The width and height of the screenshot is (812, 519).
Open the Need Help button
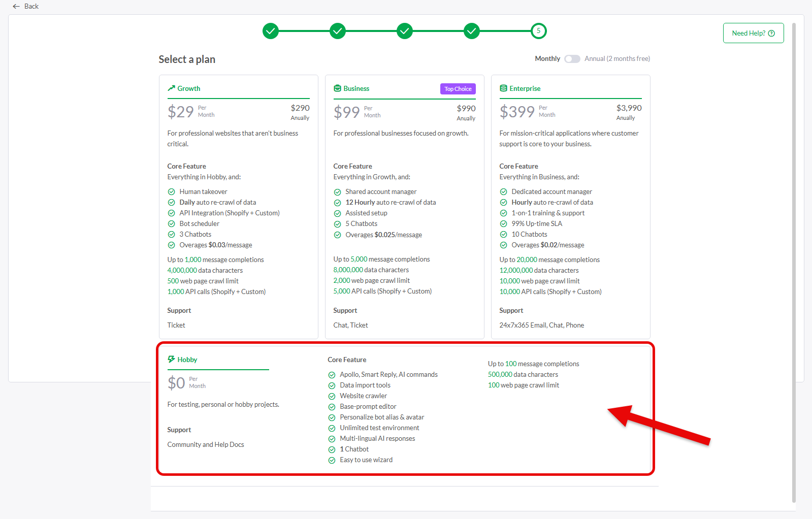point(753,33)
